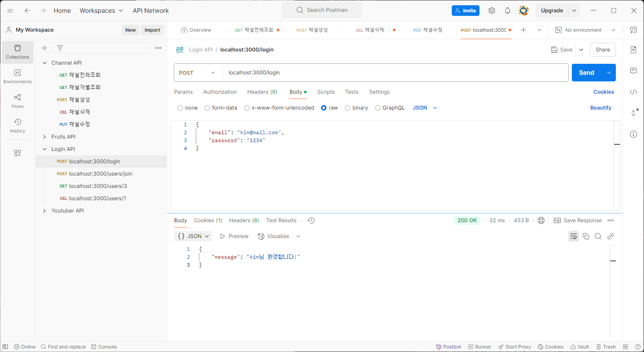
Task: Click the Invite button
Action: [x=465, y=11]
